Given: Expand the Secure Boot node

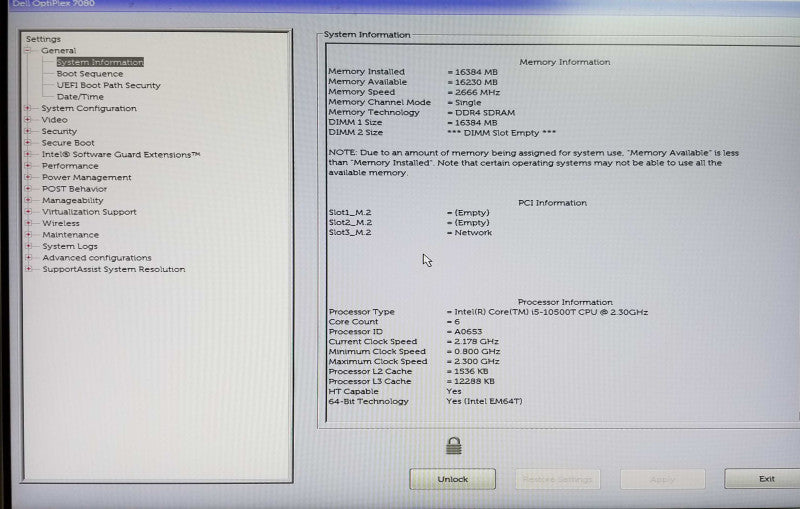Looking at the screenshot, I should click(x=28, y=143).
